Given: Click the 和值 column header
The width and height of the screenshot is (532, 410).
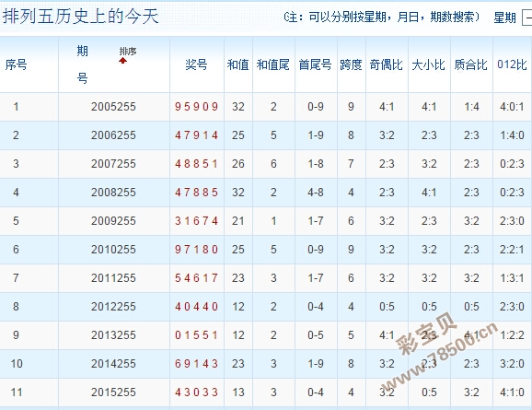Looking at the screenshot, I should (237, 64).
